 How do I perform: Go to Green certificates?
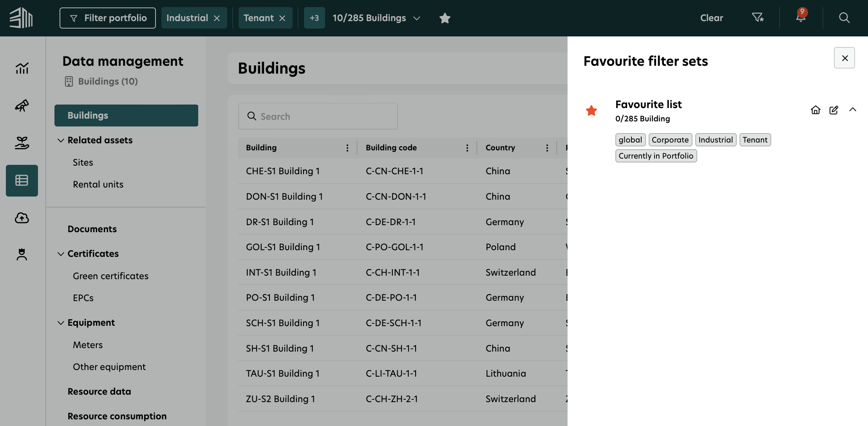click(111, 276)
